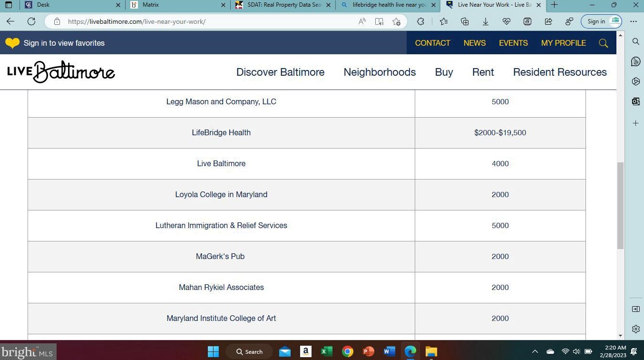644x360 pixels.
Task: Click the Live Baltimore logo
Action: click(x=61, y=72)
